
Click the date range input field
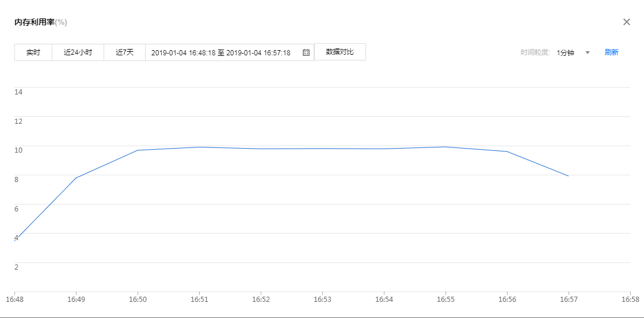[x=220, y=52]
